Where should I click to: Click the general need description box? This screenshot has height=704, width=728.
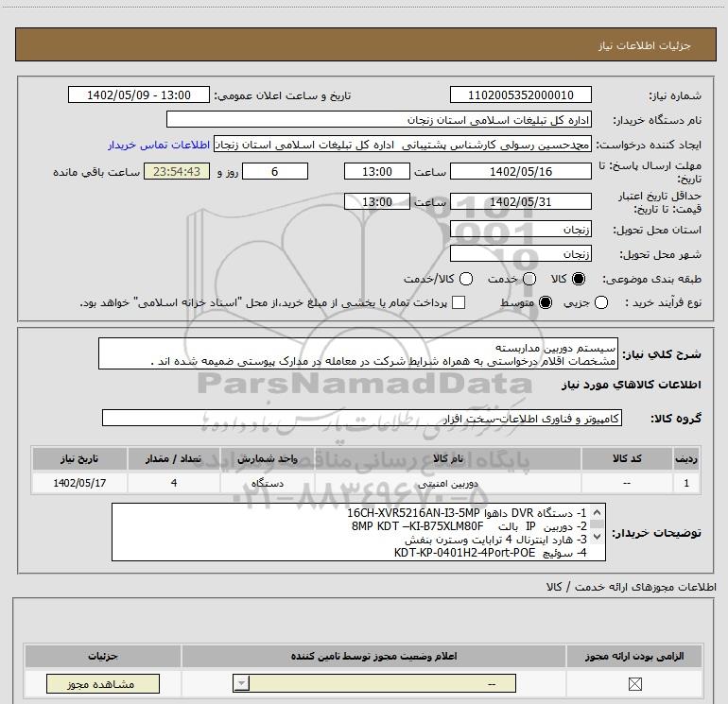pyautogui.click(x=358, y=353)
